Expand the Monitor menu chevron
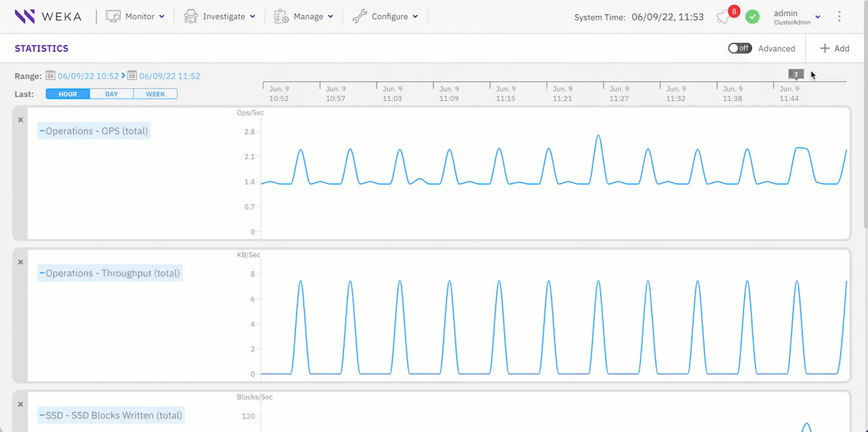 161,16
